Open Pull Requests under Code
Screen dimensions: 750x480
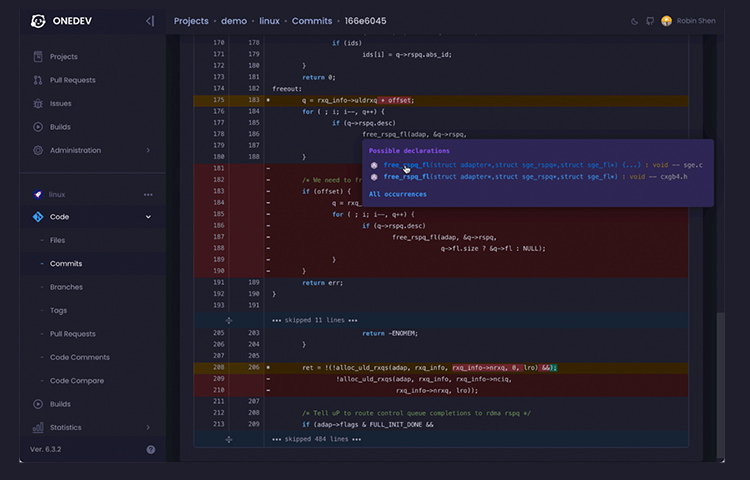pyautogui.click(x=73, y=334)
